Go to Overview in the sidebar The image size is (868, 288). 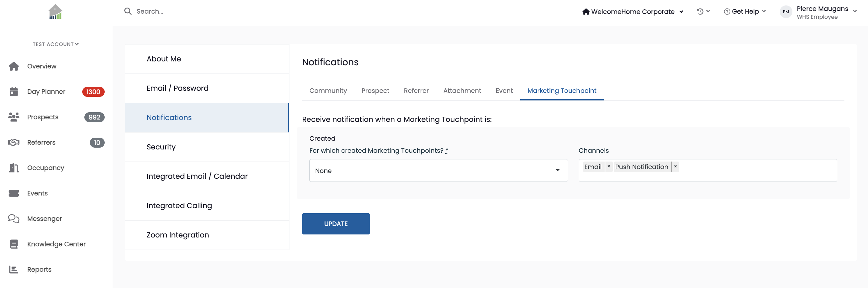42,67
